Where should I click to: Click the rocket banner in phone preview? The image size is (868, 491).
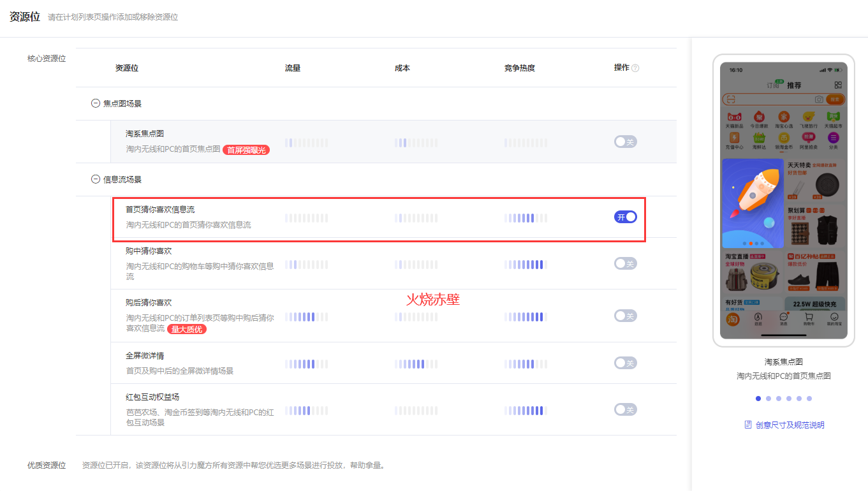click(x=753, y=203)
